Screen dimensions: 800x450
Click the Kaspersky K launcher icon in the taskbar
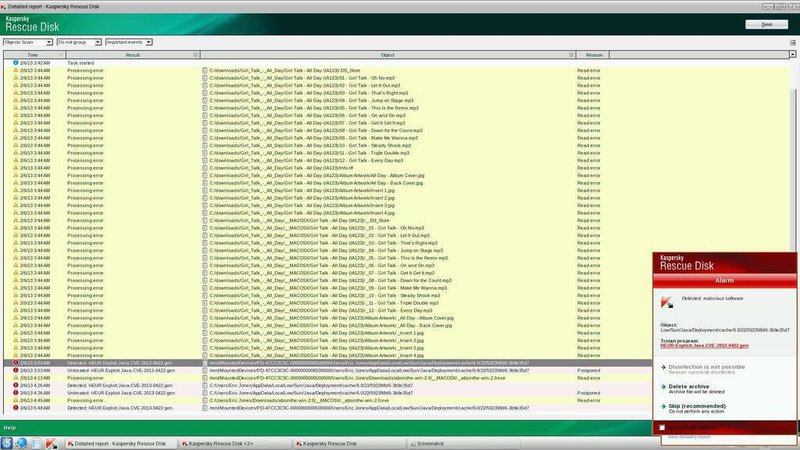52,443
